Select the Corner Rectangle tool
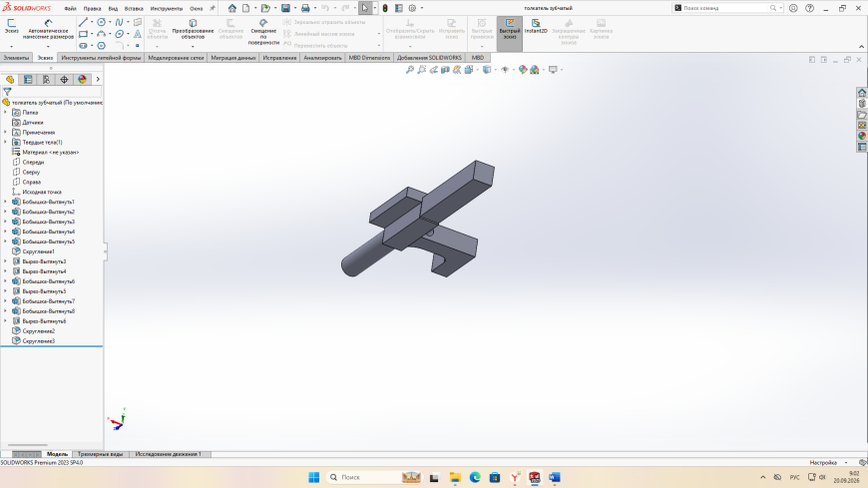This screenshot has height=488, width=868. [x=83, y=34]
